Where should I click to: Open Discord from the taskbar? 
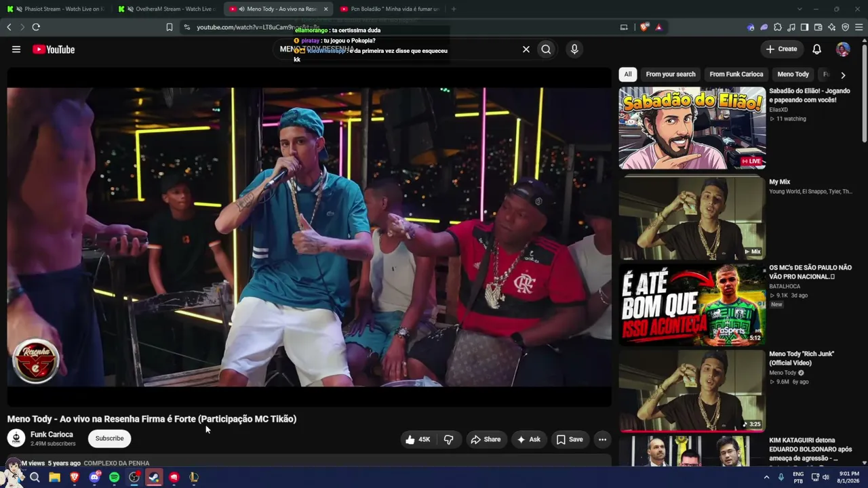tap(94, 477)
